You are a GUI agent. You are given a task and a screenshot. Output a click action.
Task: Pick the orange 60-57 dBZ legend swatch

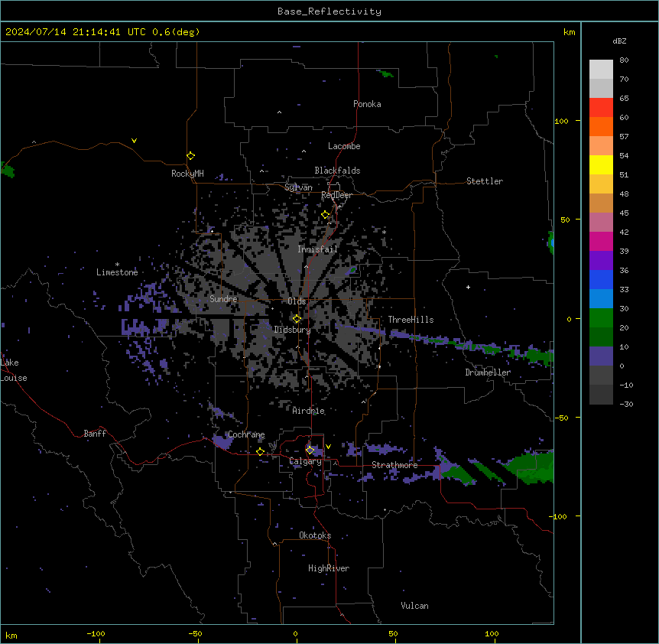(601, 126)
